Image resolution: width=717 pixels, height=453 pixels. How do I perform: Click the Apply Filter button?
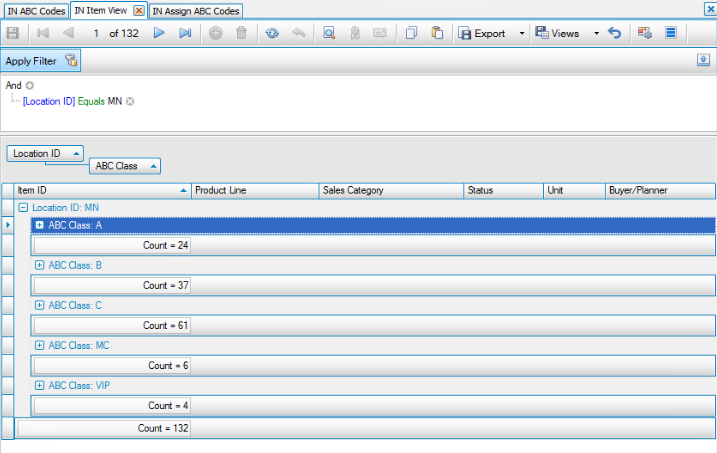click(x=30, y=60)
